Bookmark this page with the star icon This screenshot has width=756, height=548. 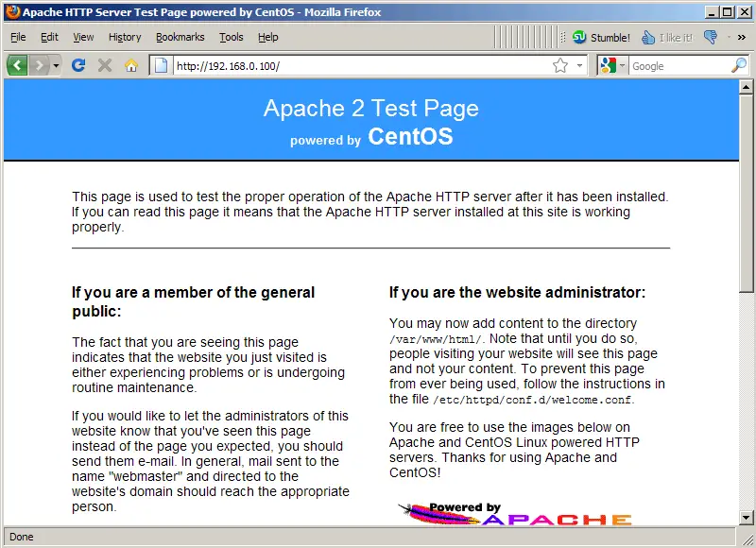pyautogui.click(x=560, y=65)
